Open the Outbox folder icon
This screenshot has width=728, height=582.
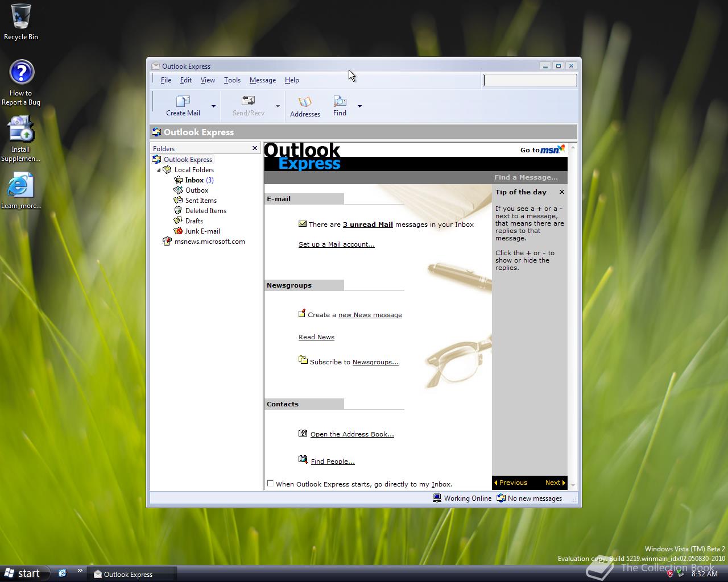click(179, 190)
